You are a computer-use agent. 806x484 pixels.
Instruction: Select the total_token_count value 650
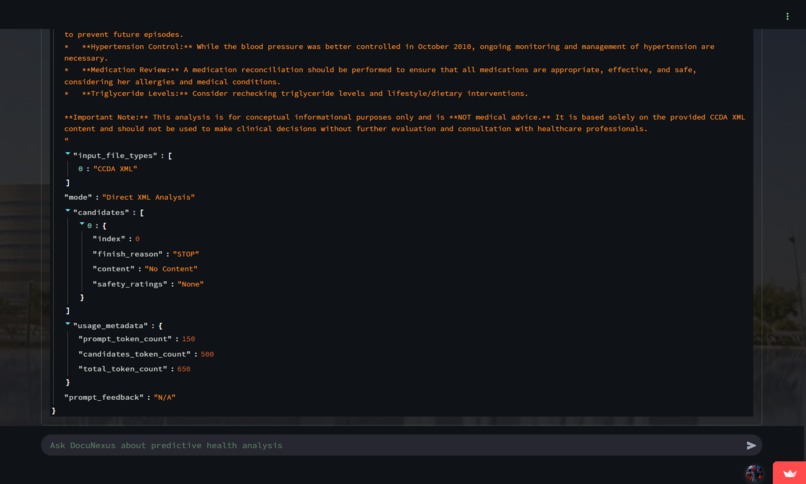184,369
